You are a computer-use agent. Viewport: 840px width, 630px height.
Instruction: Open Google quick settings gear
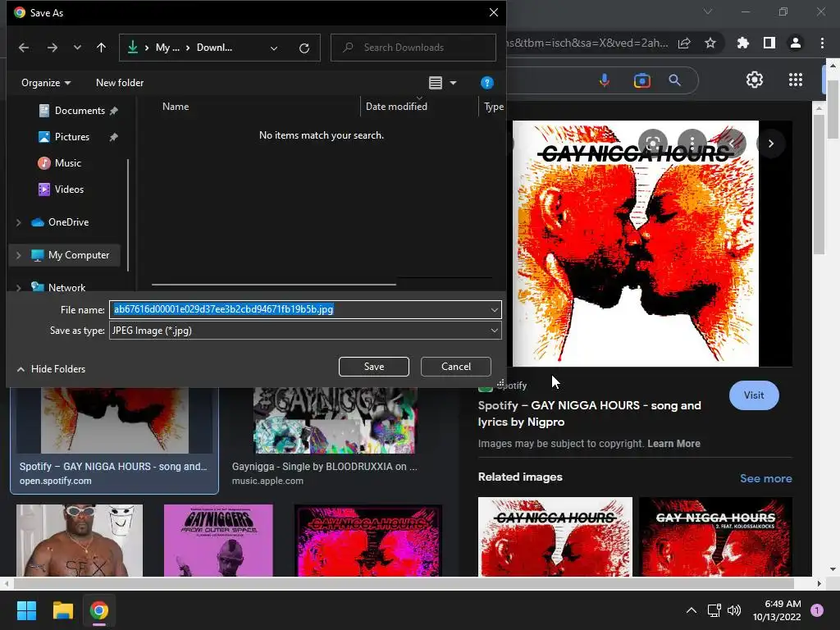click(755, 80)
